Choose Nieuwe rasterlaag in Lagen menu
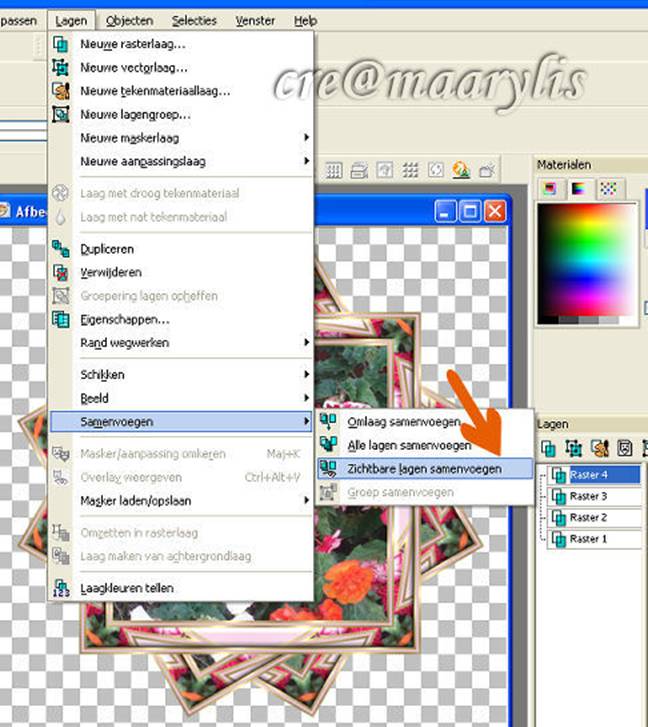This screenshot has height=727, width=648. pyautogui.click(x=181, y=44)
